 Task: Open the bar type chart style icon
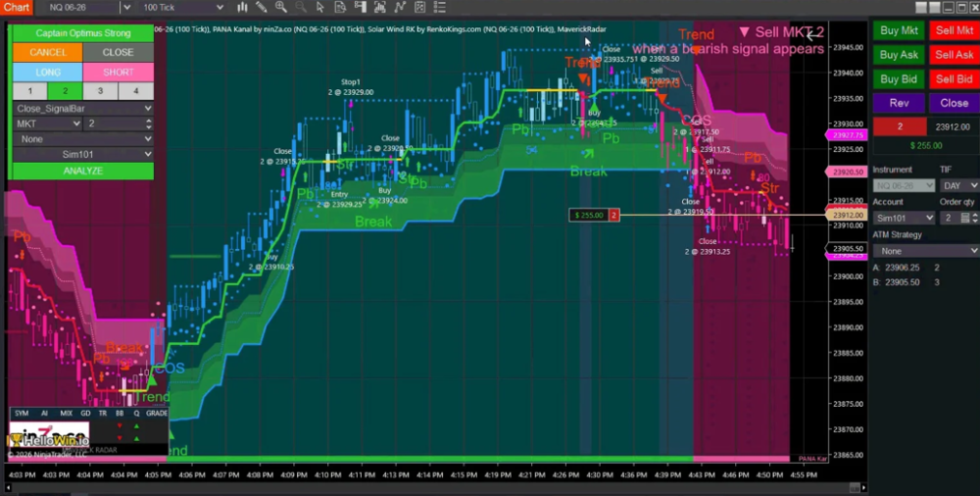coord(241,8)
